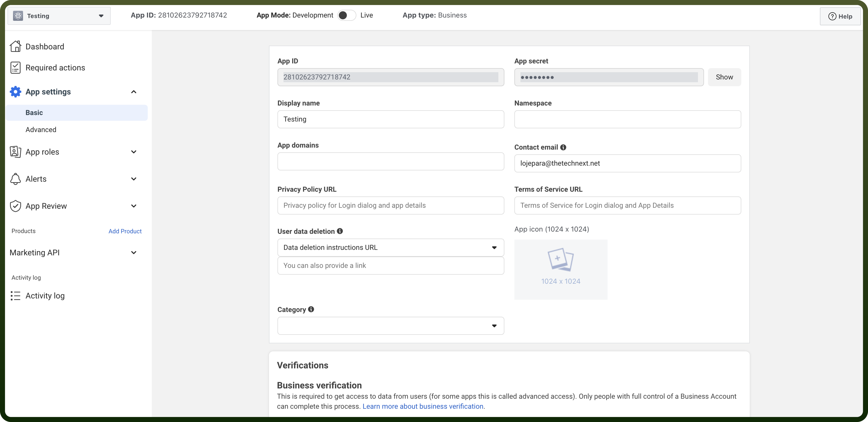Click the App type Business text

pos(435,15)
